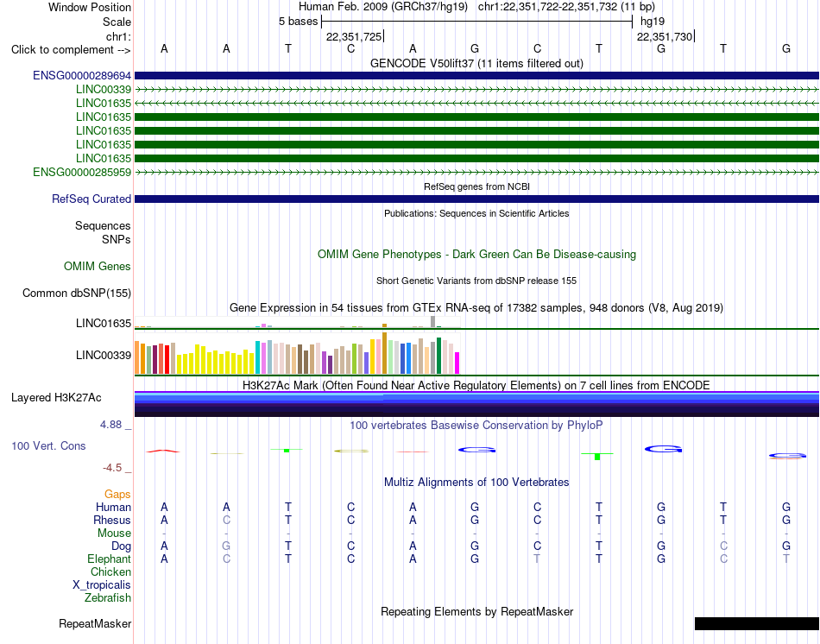Click the SNPs label of Publications track
The height and width of the screenshot is (644, 820).
click(x=117, y=240)
